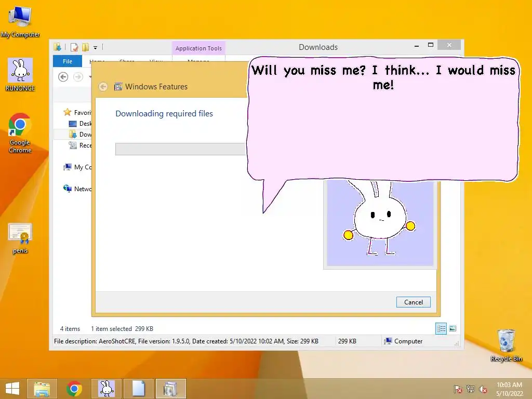Switch to the bunny app in taskbar
This screenshot has width=532, height=399.
[106, 389]
